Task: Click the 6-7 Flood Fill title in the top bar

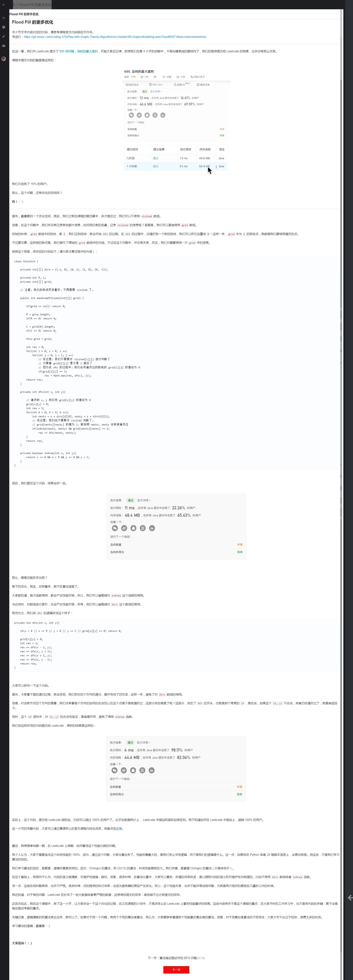Action: [x=32, y=5]
